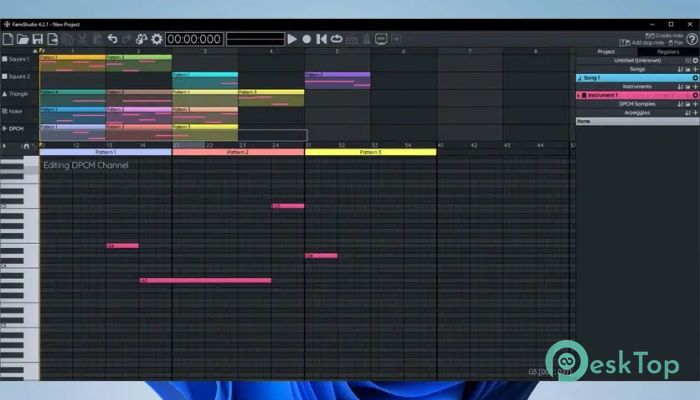700x400 pixels.
Task: Add a new instrument with plus
Action: click(695, 87)
